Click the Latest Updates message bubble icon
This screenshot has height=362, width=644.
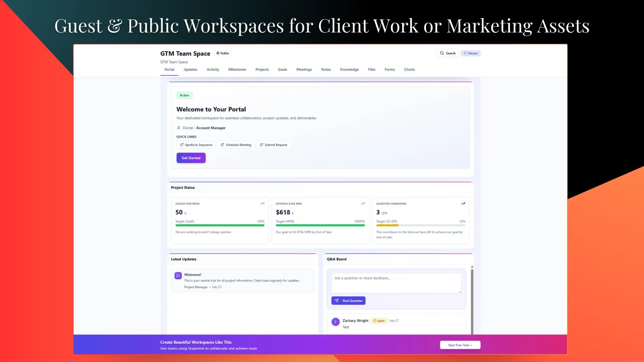point(178,276)
